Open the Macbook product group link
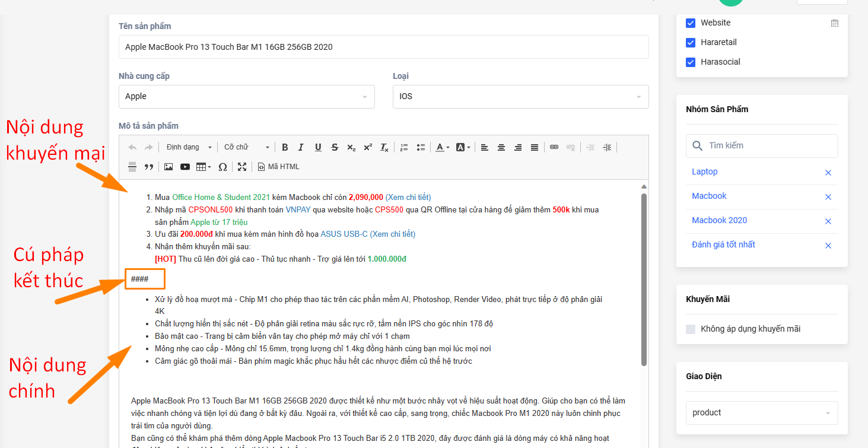Image resolution: width=868 pixels, height=448 pixels. tap(709, 196)
